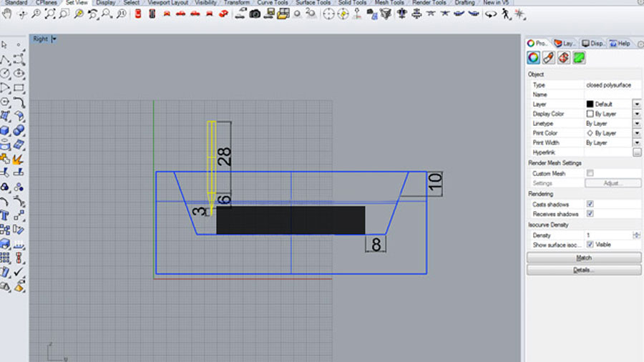Image resolution: width=644 pixels, height=362 pixels.
Task: Open the Layers panel tab
Action: tap(564, 43)
